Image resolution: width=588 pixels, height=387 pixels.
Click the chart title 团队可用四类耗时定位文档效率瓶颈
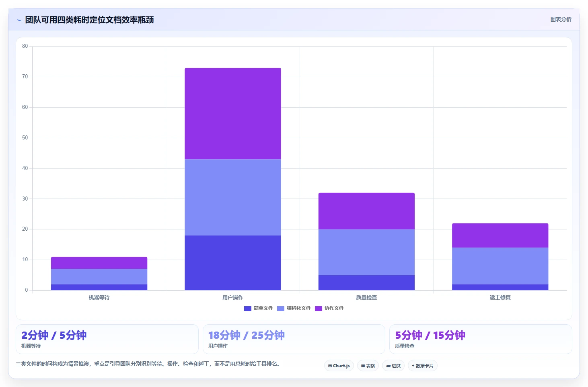(x=89, y=20)
